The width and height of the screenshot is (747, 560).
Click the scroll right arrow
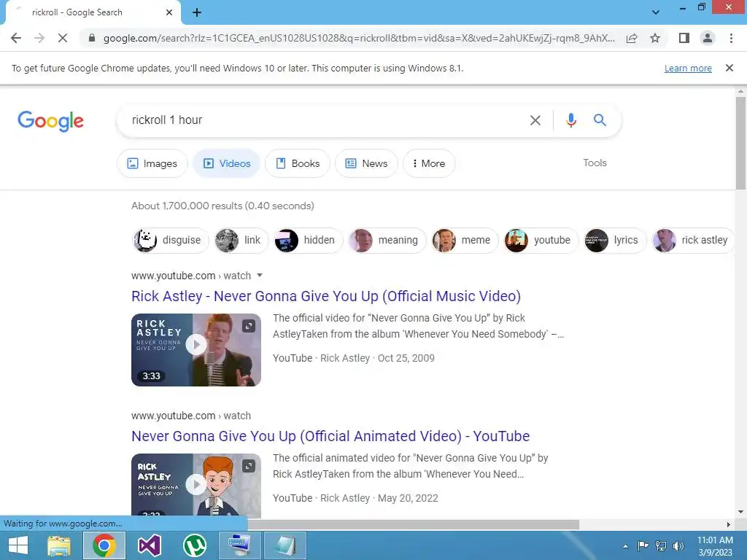(729, 524)
